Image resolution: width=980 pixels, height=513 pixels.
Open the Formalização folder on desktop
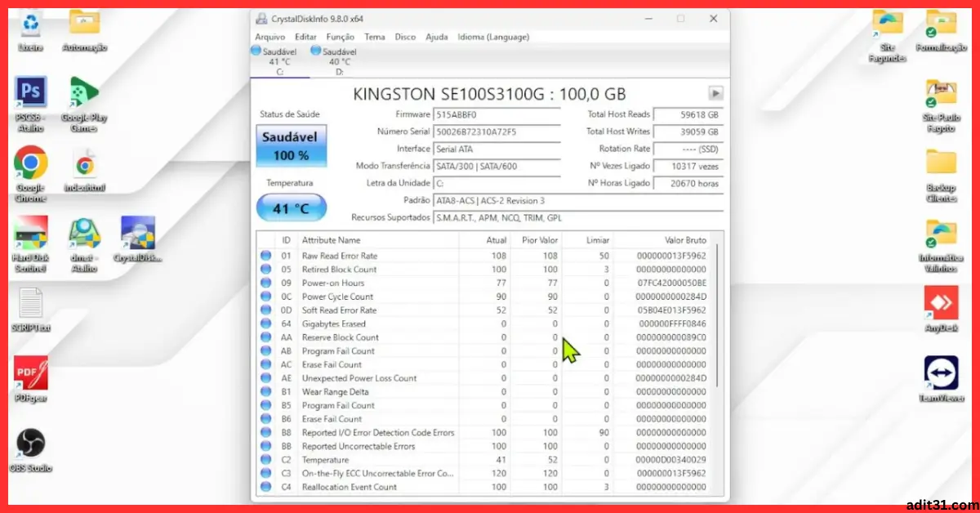pyautogui.click(x=941, y=30)
